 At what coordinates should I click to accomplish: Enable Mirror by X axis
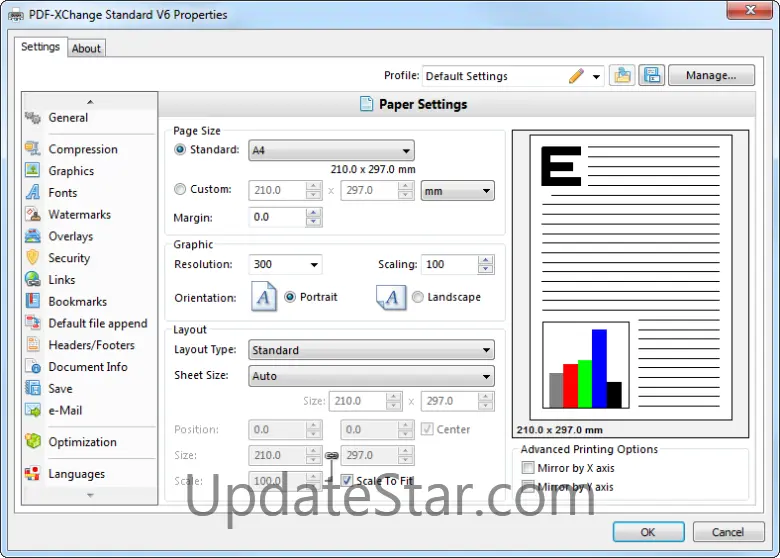pyautogui.click(x=528, y=467)
